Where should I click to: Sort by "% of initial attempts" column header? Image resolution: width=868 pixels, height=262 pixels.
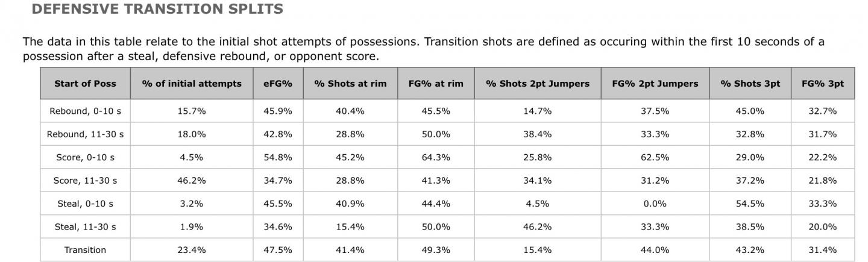pos(192,84)
